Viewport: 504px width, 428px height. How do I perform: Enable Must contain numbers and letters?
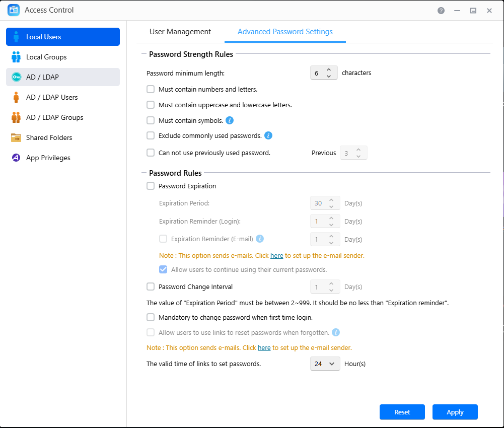click(151, 89)
